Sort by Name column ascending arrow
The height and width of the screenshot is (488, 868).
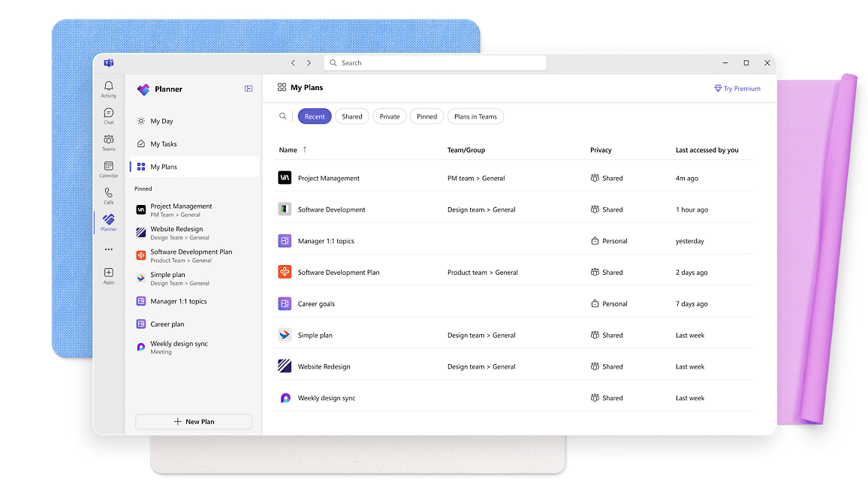coord(304,149)
